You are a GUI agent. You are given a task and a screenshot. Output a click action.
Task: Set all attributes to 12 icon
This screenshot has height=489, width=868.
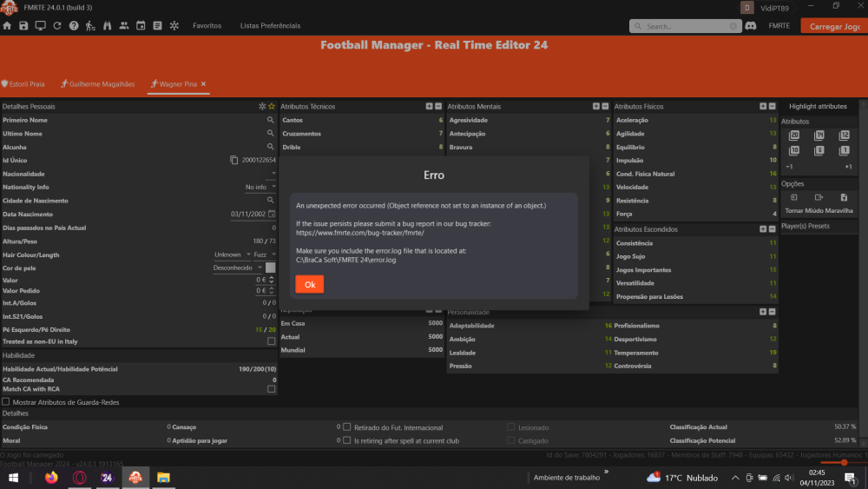(x=845, y=135)
